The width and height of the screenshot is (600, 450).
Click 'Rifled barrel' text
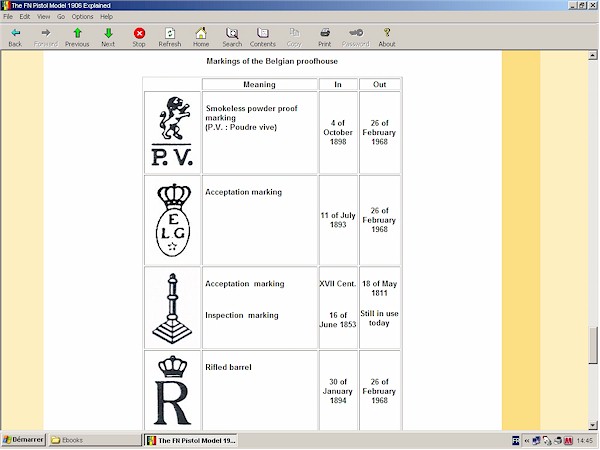(x=228, y=367)
